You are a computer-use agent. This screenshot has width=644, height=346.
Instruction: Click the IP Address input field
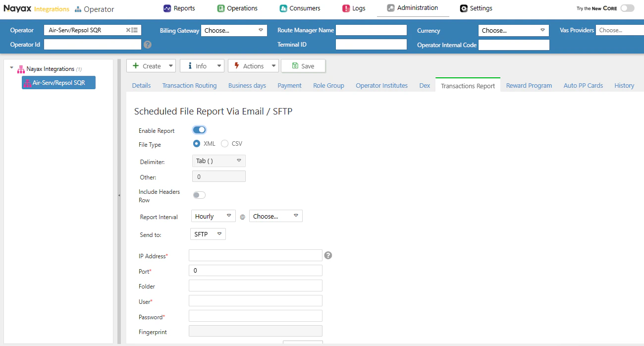256,255
